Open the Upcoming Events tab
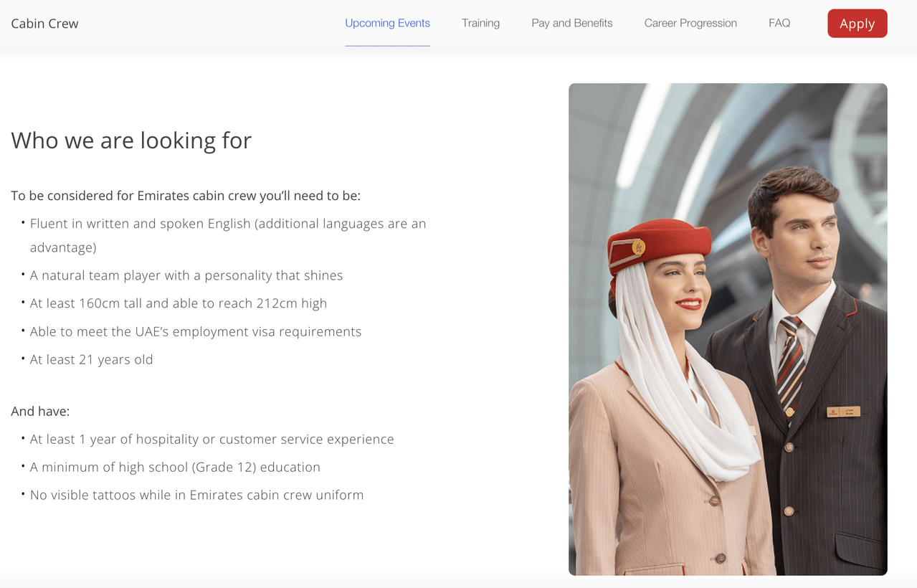This screenshot has height=588, width=917. coord(387,23)
